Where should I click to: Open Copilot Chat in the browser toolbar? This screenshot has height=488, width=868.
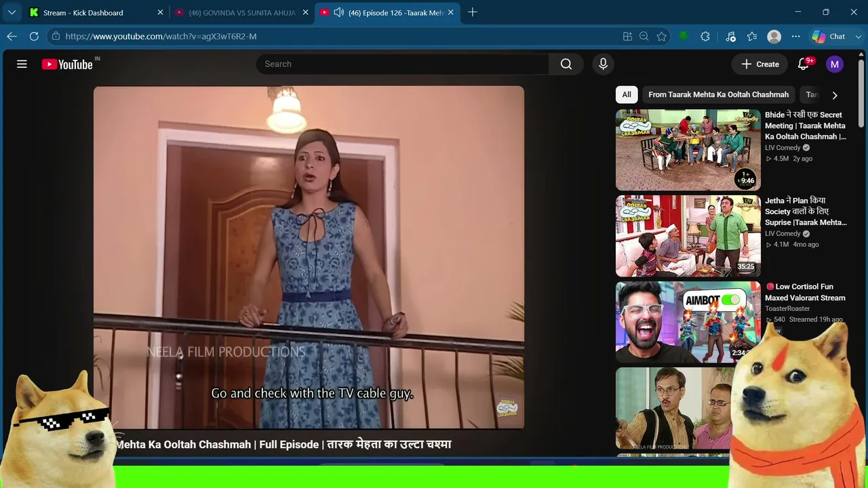coord(829,37)
